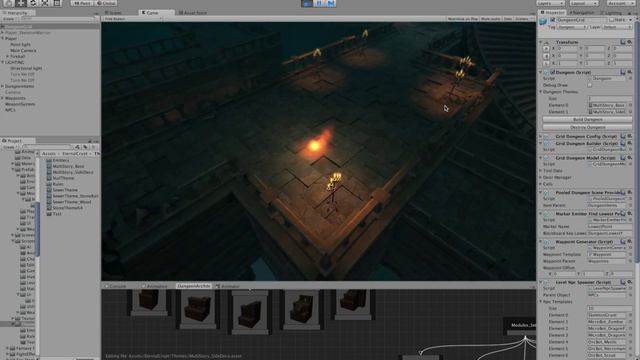Toggle Stats in Game view
Viewport: 640px width, 360px height.
point(508,19)
